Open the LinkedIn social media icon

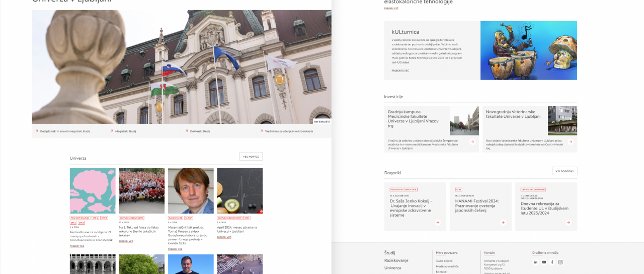click(536, 262)
